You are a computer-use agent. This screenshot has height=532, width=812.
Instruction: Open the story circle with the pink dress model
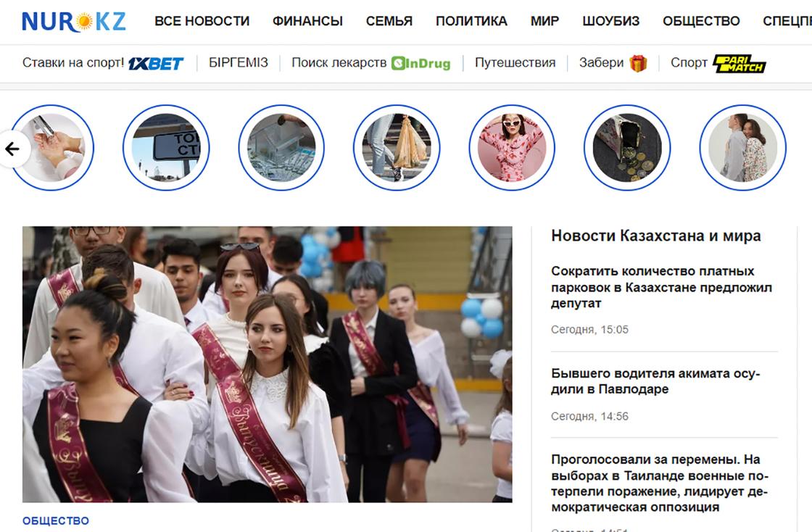click(512, 147)
